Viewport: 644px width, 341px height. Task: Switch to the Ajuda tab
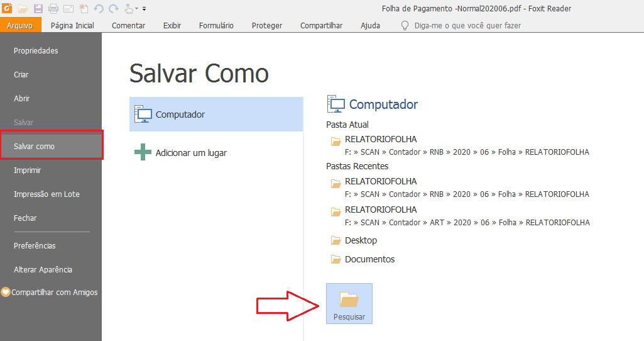(x=371, y=26)
